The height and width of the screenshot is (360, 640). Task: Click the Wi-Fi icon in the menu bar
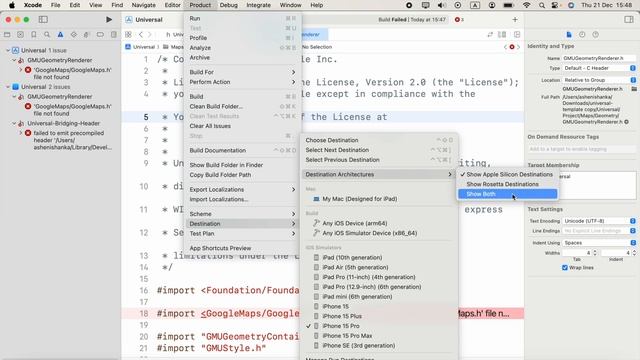[527, 5]
